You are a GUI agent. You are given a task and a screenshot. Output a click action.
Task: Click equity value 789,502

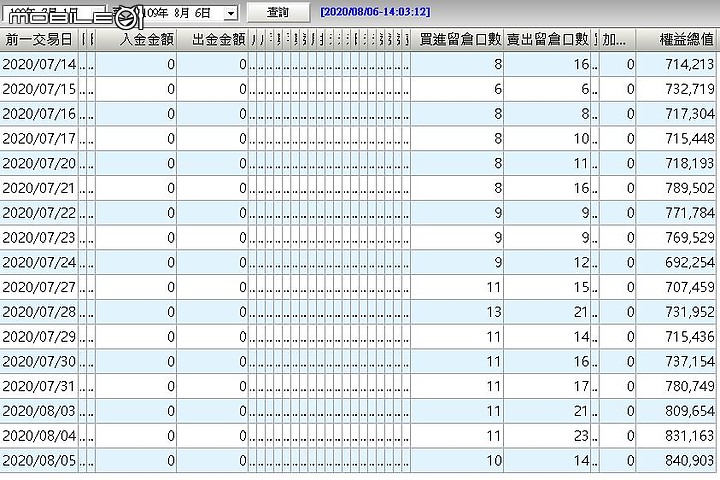point(690,188)
